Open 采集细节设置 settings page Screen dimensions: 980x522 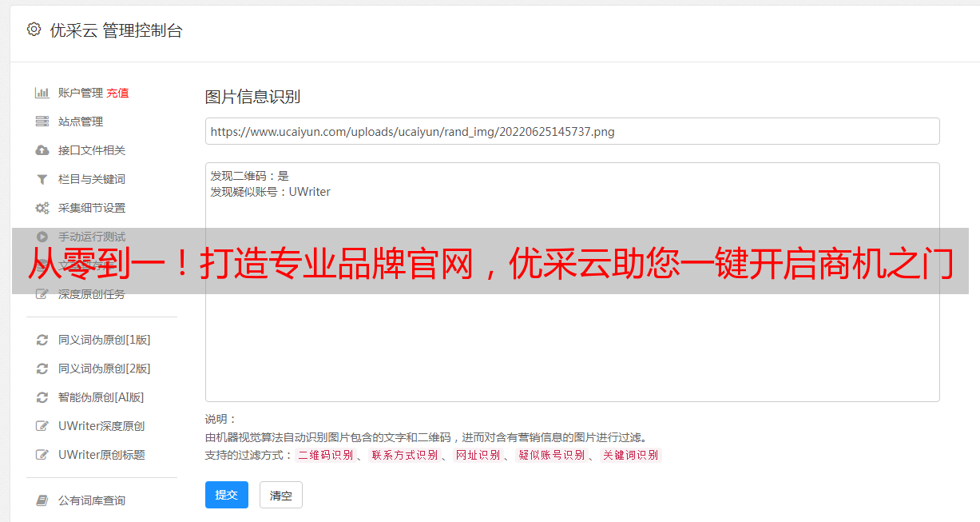(92, 208)
